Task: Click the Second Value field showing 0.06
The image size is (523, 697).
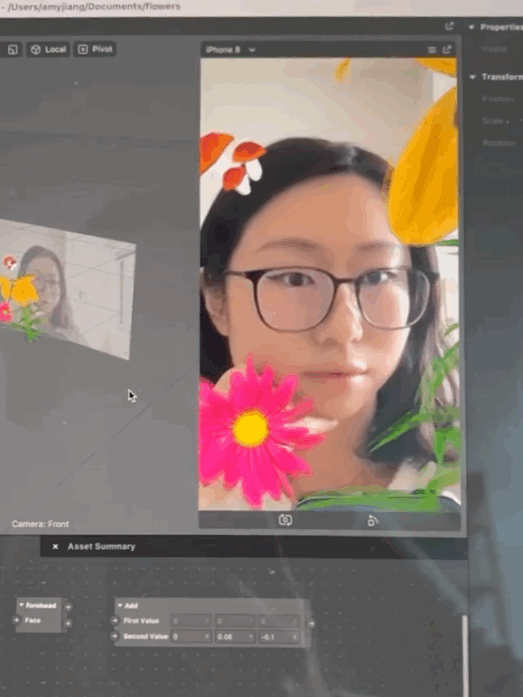Action: (x=235, y=637)
